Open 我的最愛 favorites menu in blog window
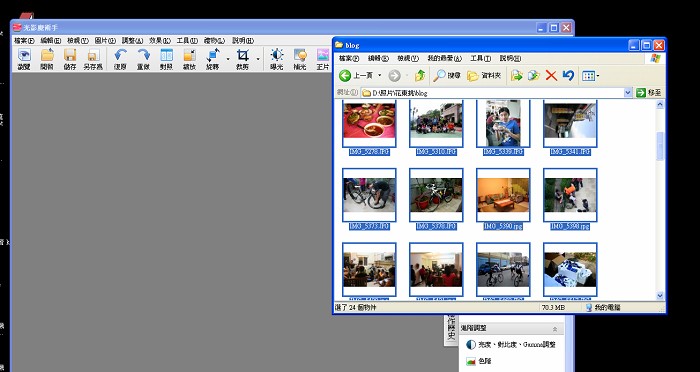700x372 pixels. [444, 59]
